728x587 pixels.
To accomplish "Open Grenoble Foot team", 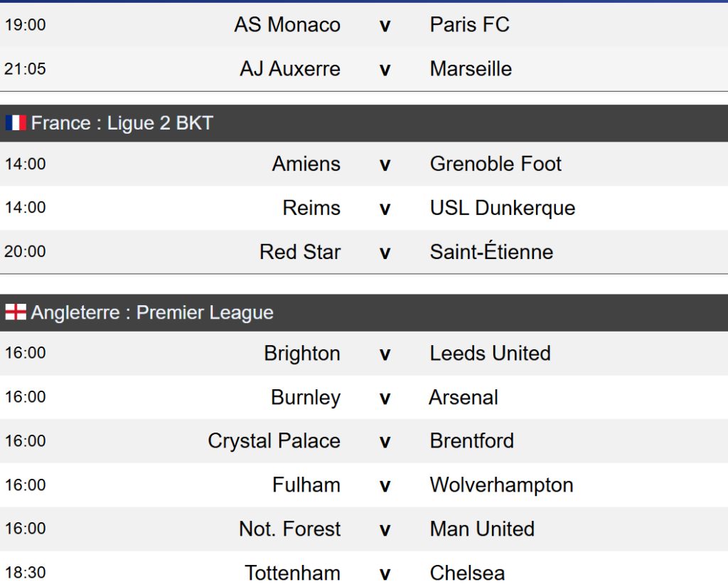I will coord(496,164).
